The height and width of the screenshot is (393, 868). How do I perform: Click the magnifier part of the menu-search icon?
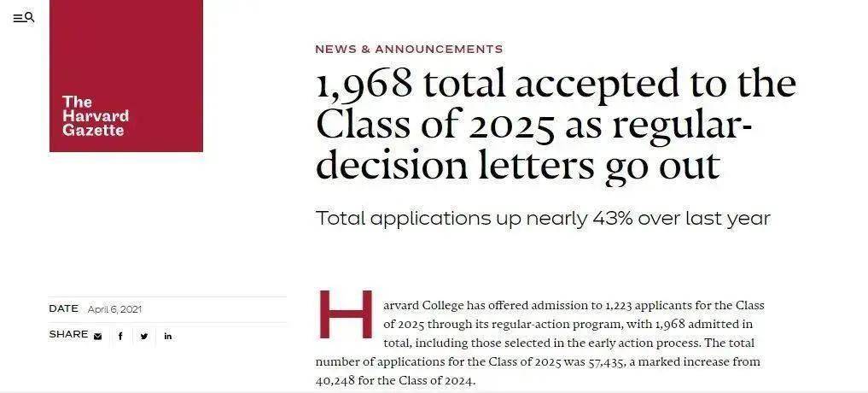(x=30, y=17)
